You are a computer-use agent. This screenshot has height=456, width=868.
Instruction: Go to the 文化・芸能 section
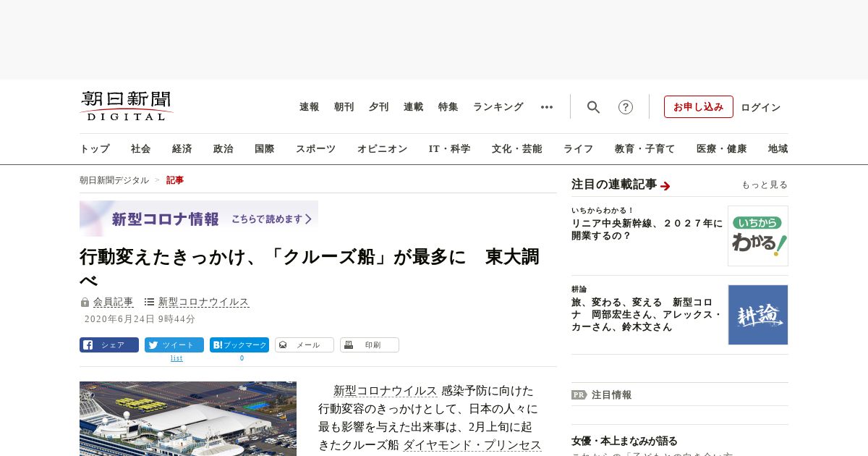tap(517, 149)
